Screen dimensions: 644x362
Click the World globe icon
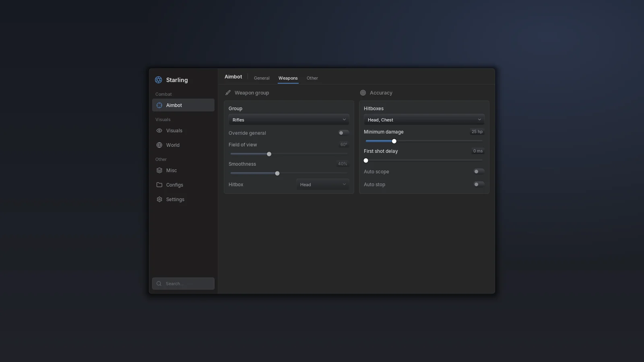159,145
